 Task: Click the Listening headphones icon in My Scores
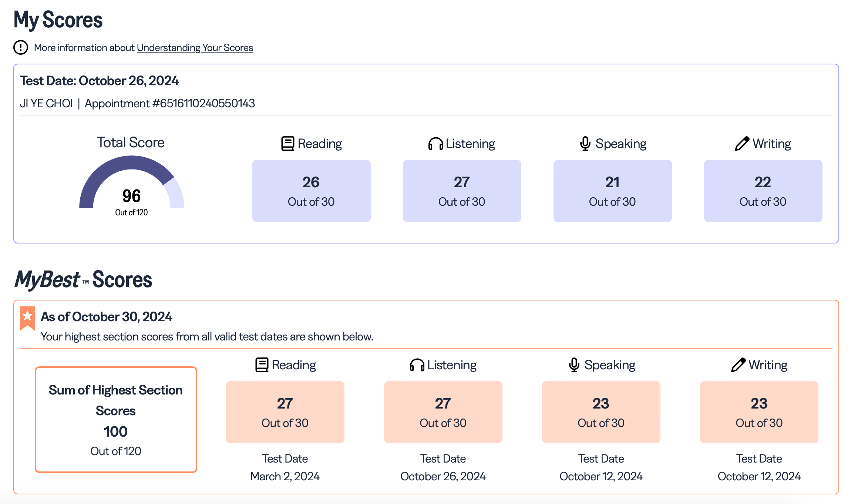435,144
